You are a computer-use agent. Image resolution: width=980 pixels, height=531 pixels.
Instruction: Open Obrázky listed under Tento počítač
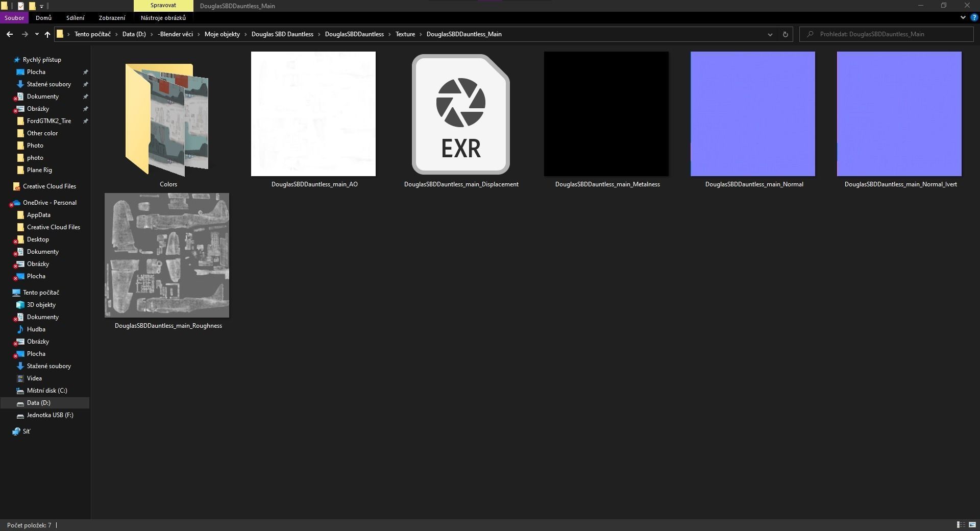pyautogui.click(x=38, y=342)
